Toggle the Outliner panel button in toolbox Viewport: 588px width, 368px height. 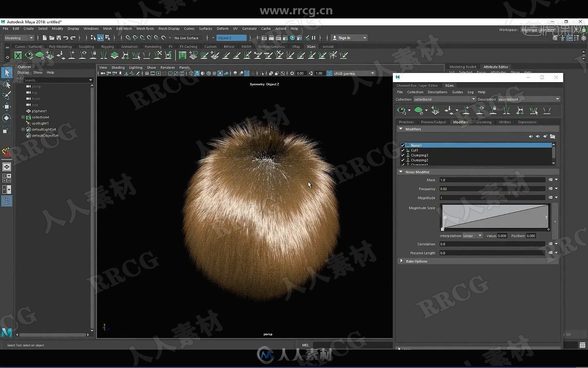(x=7, y=201)
